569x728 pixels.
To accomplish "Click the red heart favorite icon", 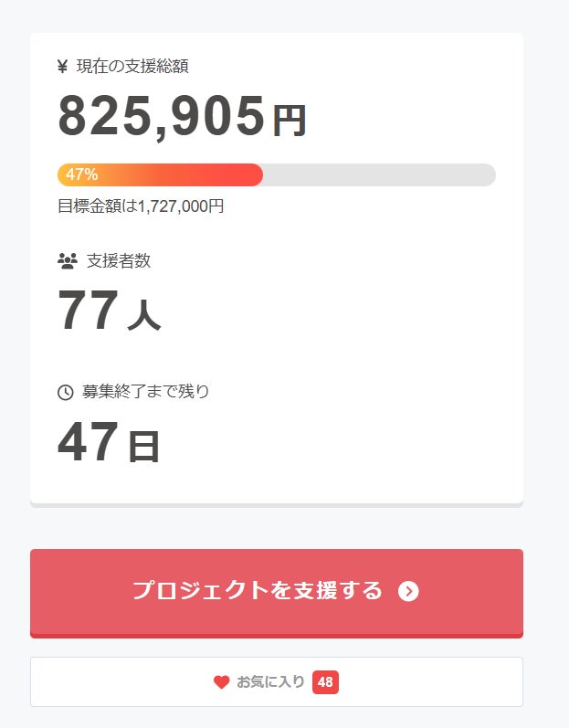I will (x=221, y=682).
